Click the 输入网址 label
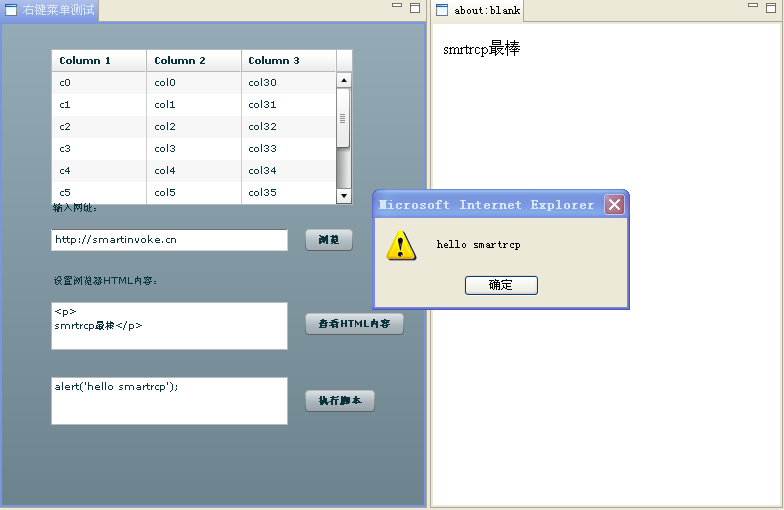The width and height of the screenshot is (784, 510). [x=74, y=208]
